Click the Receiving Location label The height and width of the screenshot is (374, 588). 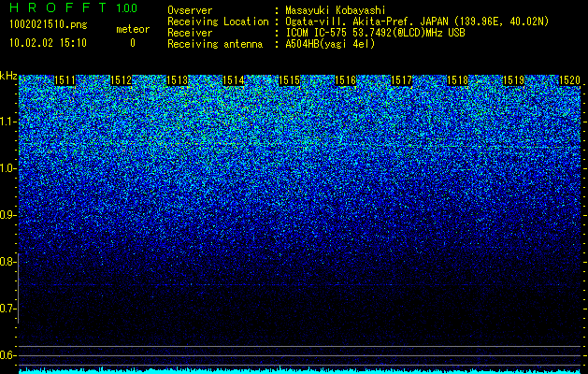(218, 22)
